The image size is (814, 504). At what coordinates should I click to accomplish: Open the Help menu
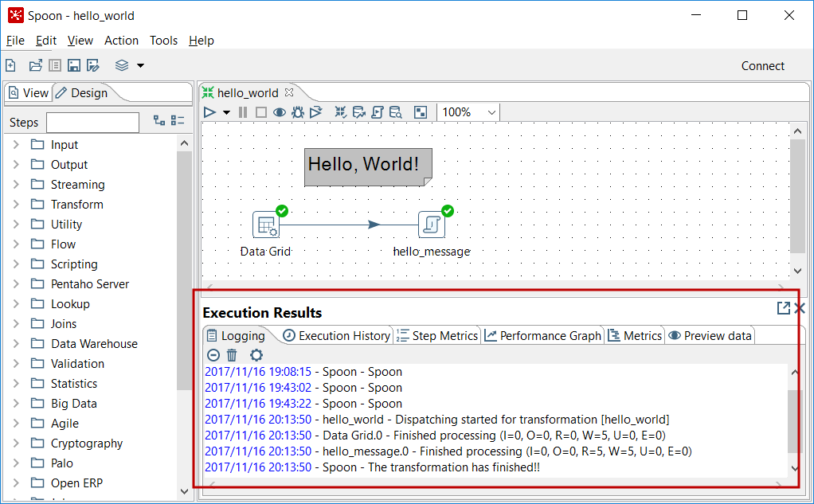(202, 41)
